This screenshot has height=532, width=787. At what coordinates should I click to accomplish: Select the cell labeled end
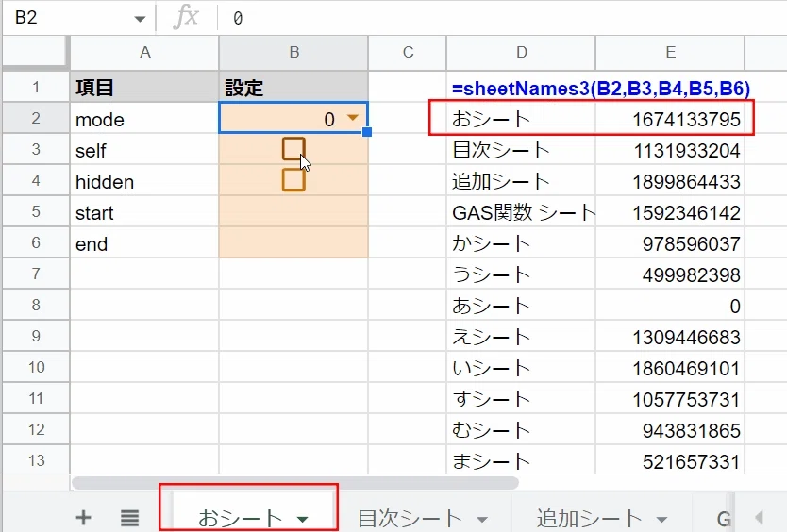[144, 243]
